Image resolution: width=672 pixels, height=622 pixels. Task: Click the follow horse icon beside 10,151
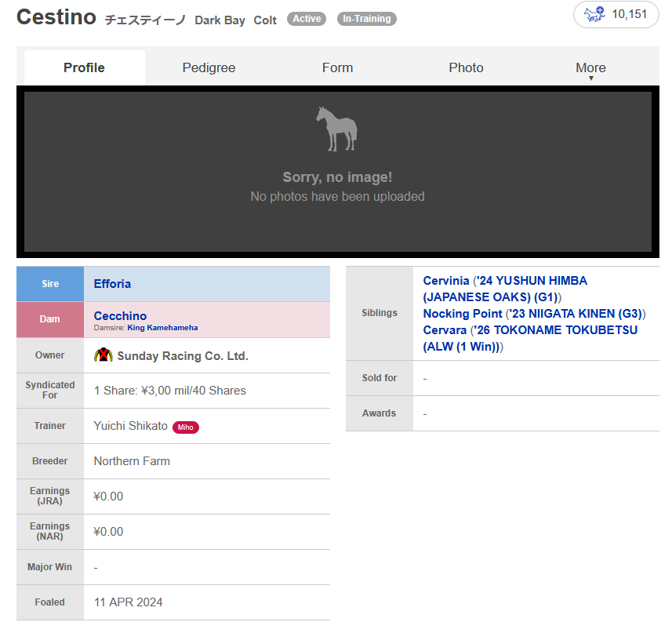pyautogui.click(x=594, y=14)
